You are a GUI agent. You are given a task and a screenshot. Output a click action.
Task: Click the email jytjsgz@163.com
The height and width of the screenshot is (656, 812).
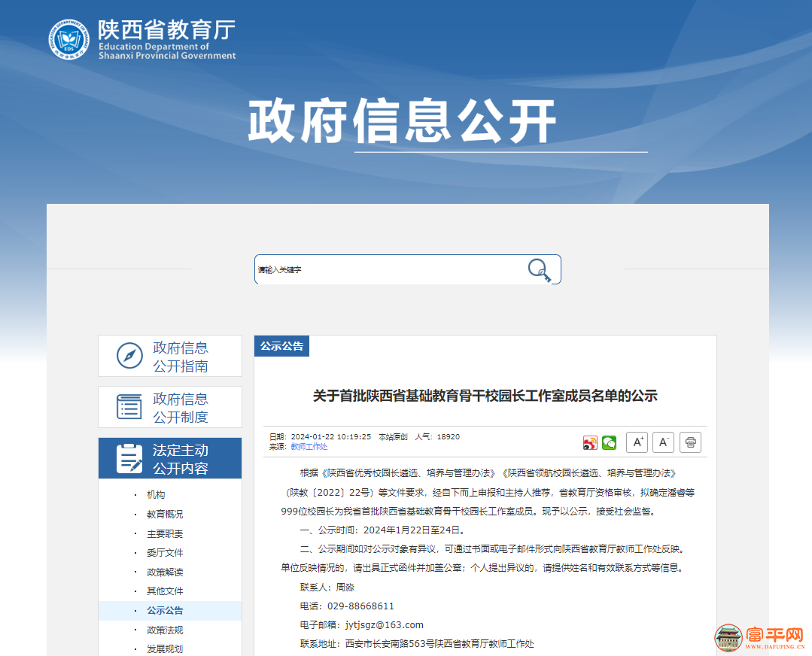[385, 625]
